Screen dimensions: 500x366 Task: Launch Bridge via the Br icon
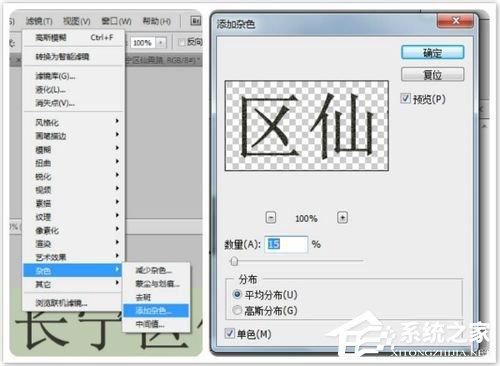point(196,21)
